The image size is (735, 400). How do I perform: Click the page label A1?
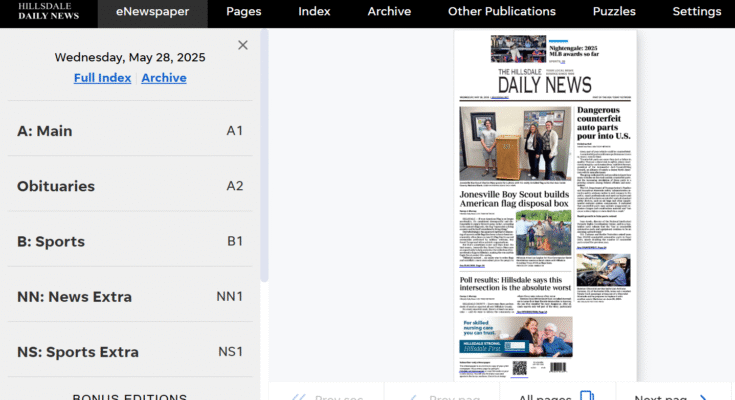[234, 131]
